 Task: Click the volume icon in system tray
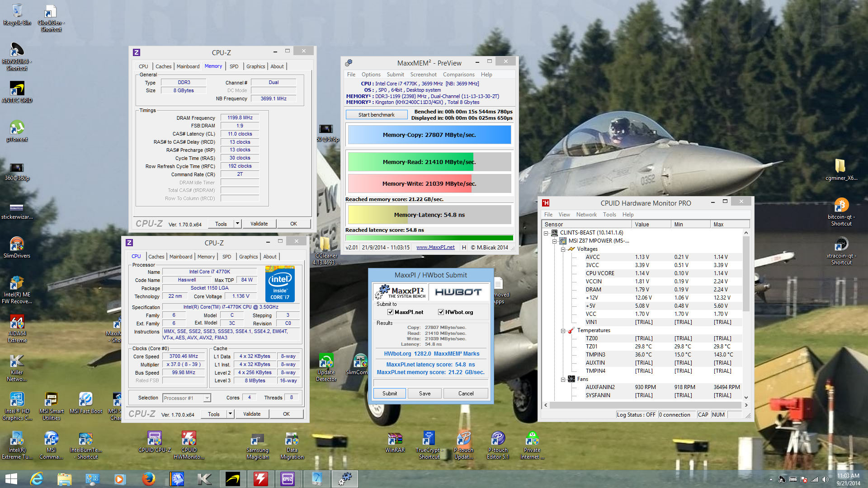pos(826,479)
